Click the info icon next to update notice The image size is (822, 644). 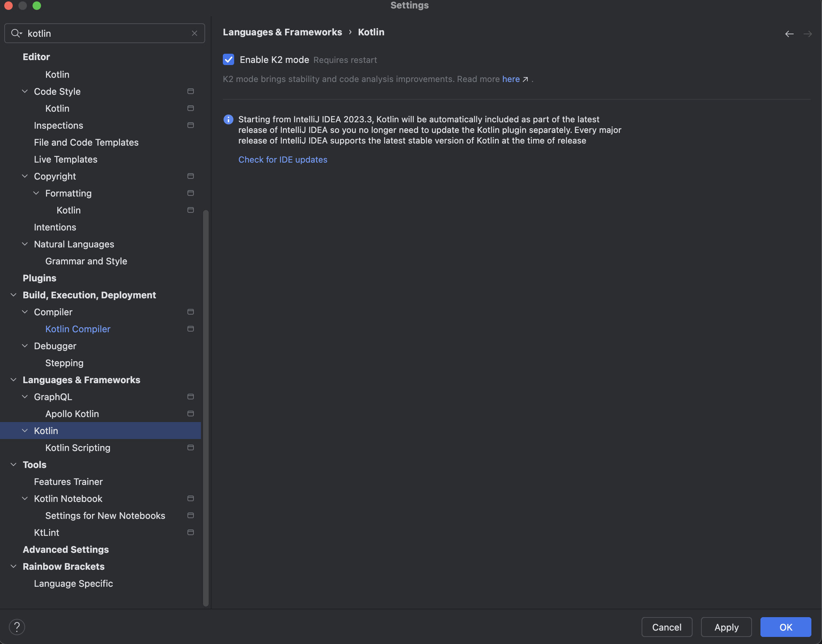coord(228,119)
